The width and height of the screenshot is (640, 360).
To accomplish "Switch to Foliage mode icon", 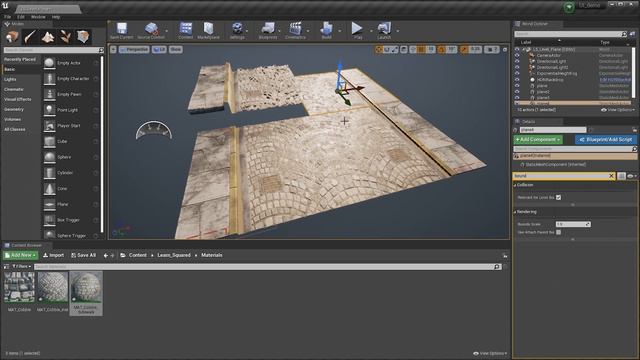I will (65, 37).
